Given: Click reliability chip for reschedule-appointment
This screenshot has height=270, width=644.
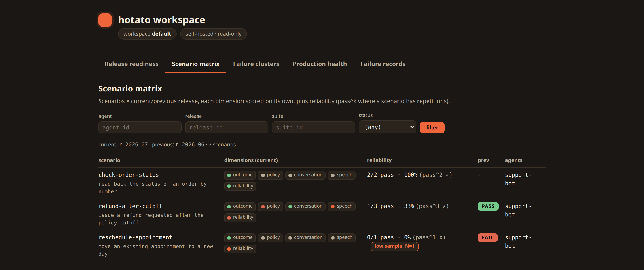Looking at the screenshot, I should (x=240, y=249).
